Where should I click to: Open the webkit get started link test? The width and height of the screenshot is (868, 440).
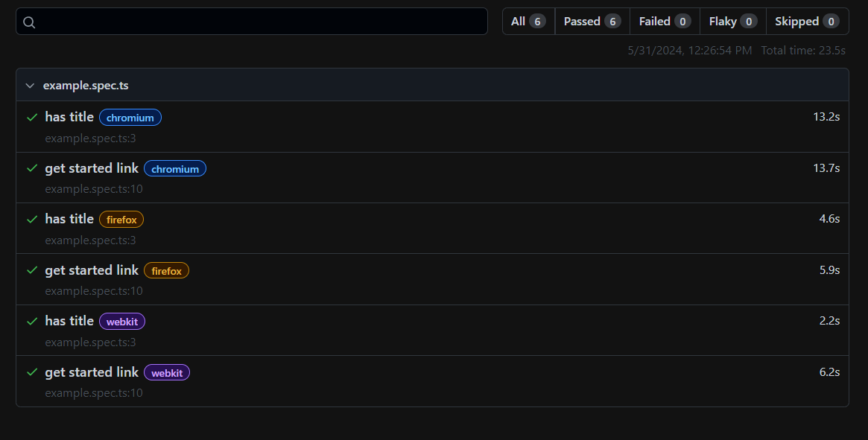pyautogui.click(x=92, y=373)
